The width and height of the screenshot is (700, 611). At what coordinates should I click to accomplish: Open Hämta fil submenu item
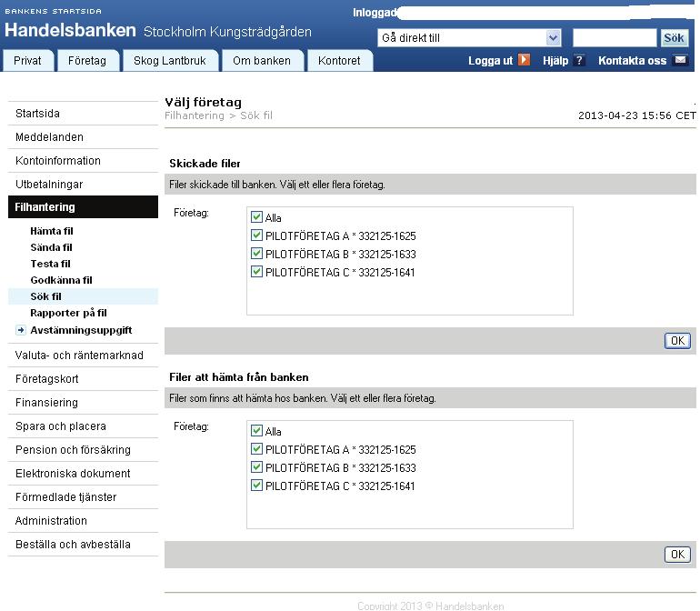[x=52, y=231]
